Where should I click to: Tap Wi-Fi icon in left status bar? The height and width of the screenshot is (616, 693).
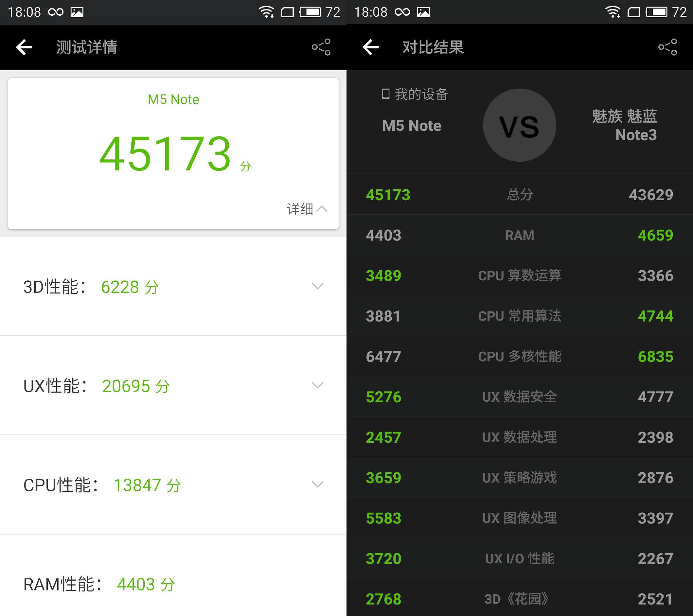pyautogui.click(x=267, y=12)
